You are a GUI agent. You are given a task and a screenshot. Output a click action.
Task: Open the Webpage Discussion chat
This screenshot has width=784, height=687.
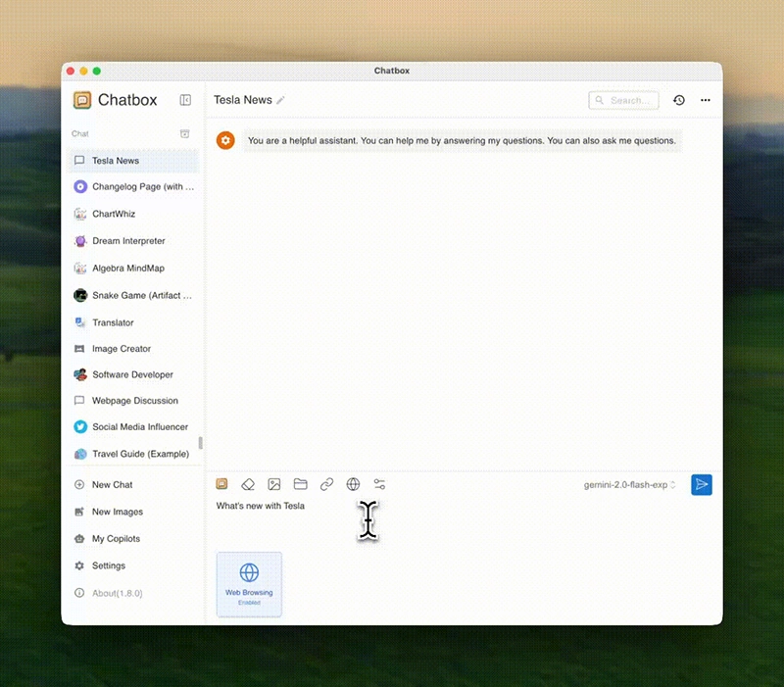[x=133, y=401]
